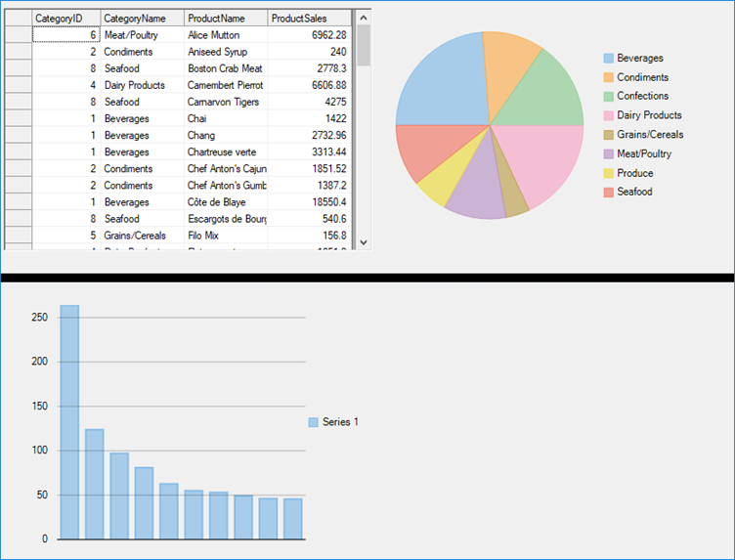Click the Condiments legend label

point(642,77)
